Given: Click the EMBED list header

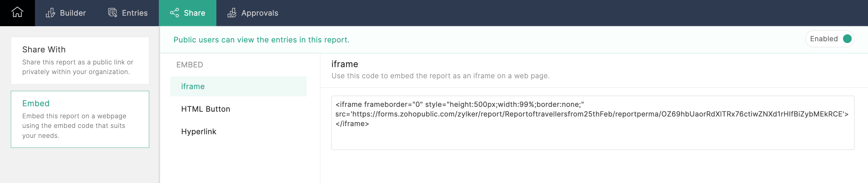Looking at the screenshot, I should (189, 65).
